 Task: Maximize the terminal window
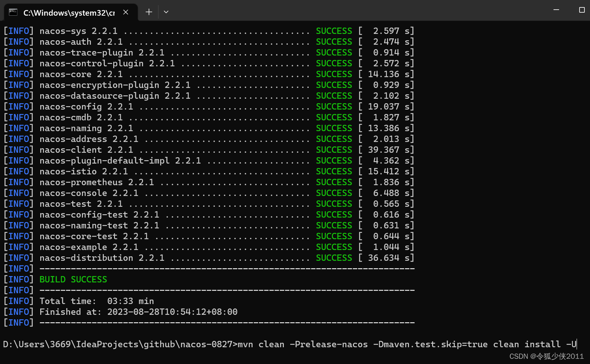pos(581,10)
